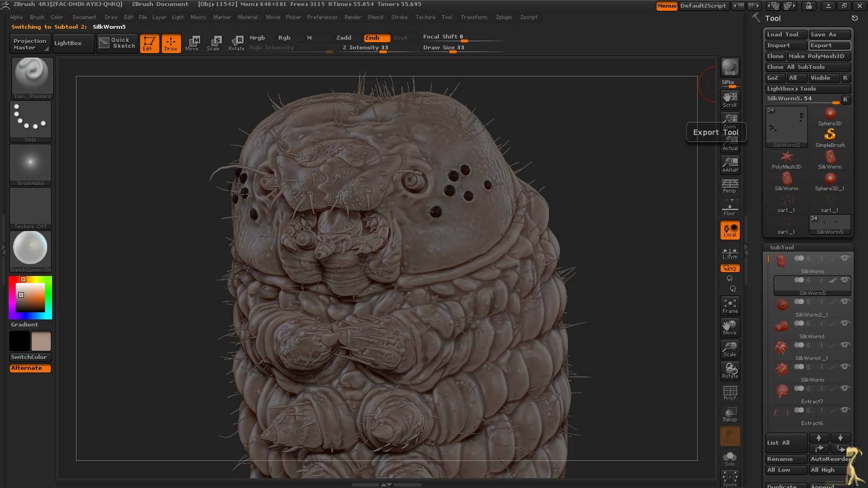Open the Brush menu
Screen dimensions: 868x488
pyautogui.click(x=37, y=17)
